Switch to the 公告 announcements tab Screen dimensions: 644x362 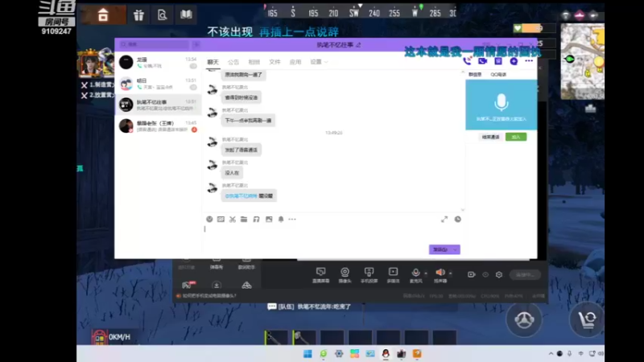[233, 62]
